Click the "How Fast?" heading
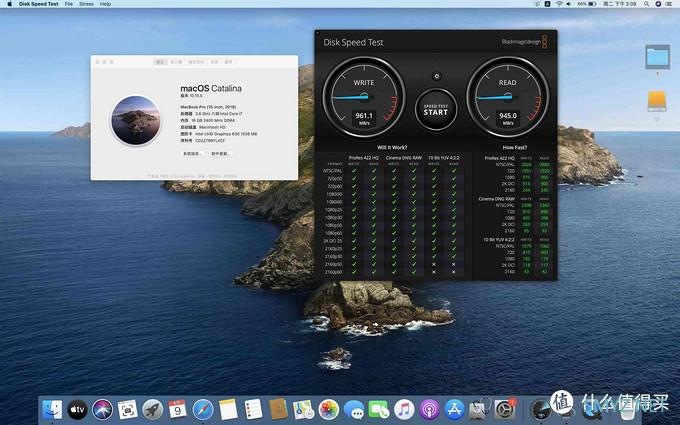This screenshot has height=425, width=680. pos(514,147)
